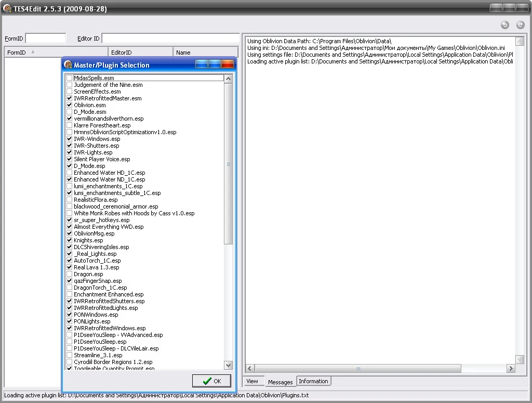Enable the MidasSpells.esm plugin
The height and width of the screenshot is (403, 532).
coord(69,77)
